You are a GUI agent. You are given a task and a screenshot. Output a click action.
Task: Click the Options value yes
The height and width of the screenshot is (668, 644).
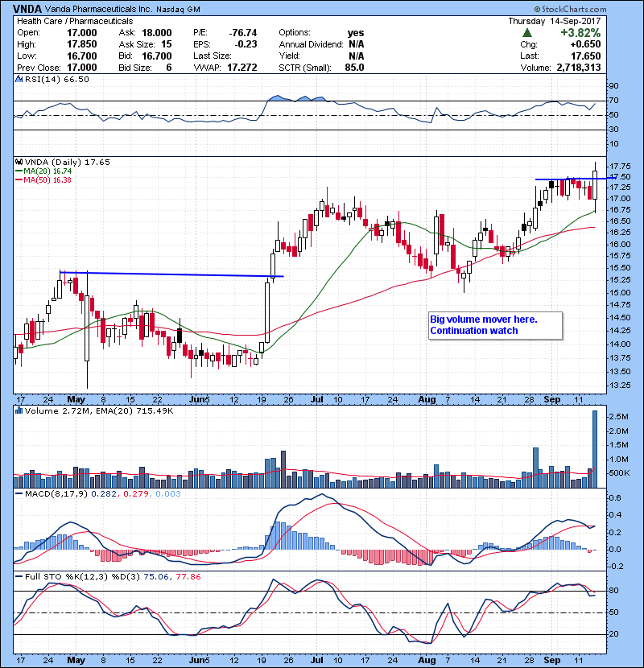[x=356, y=33]
